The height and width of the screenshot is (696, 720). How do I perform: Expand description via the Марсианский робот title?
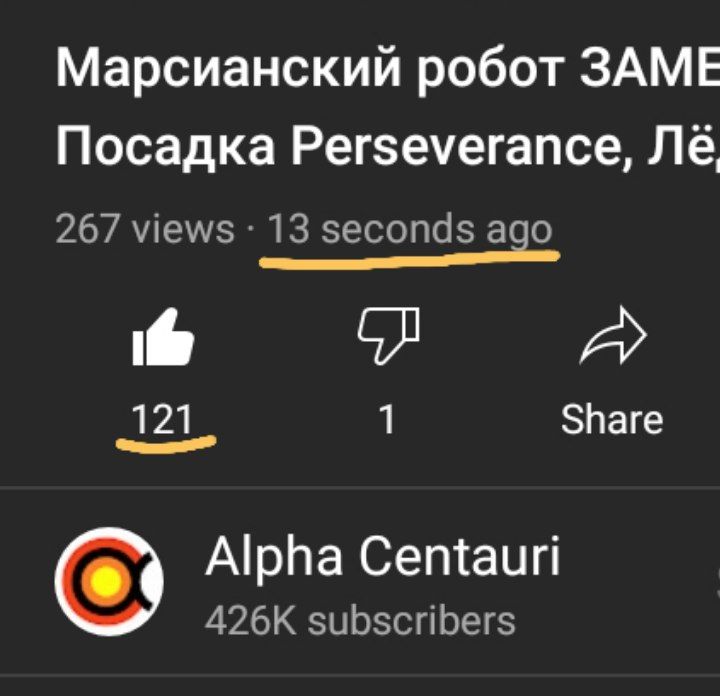[388, 69]
